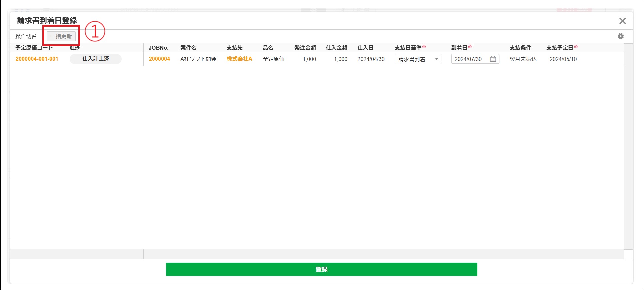
Task: Click the 支払予定日 column header
Action: [560, 48]
